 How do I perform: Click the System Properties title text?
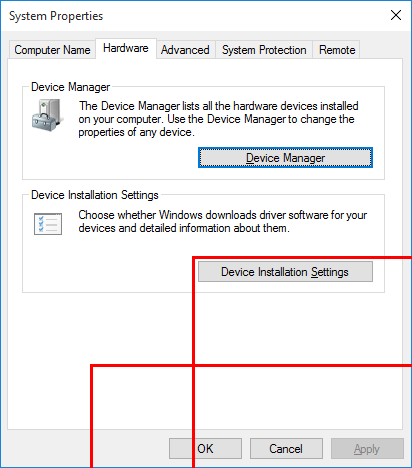[x=56, y=16]
